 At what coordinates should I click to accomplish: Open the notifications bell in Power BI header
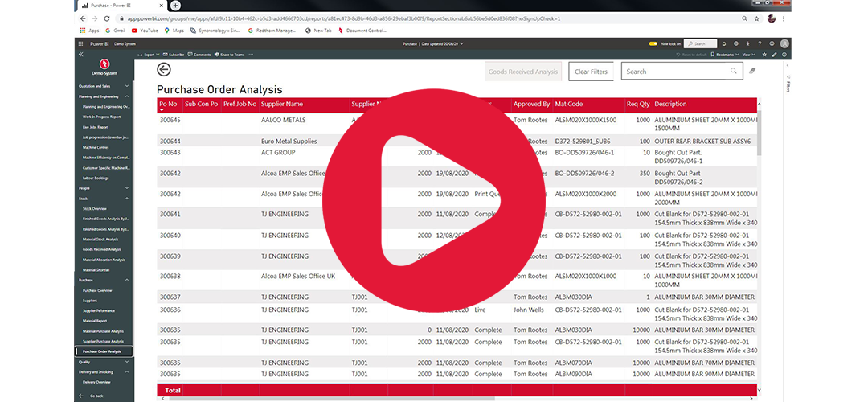[x=724, y=43]
